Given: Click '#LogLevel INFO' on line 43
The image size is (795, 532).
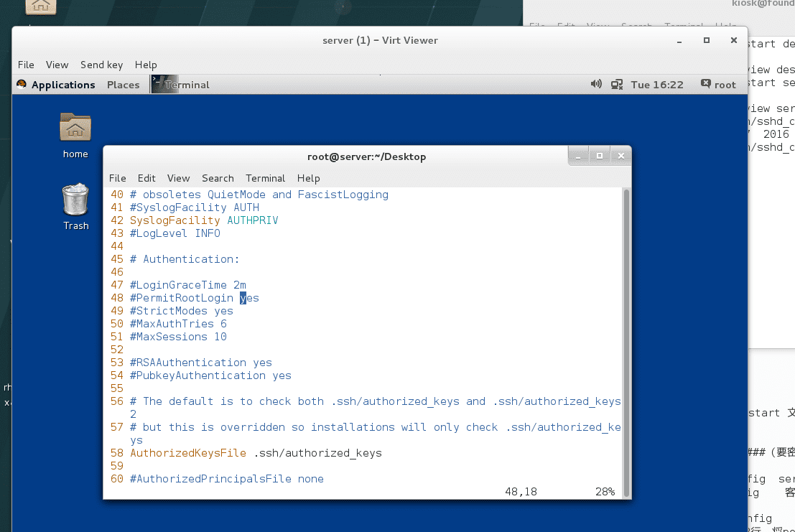Looking at the screenshot, I should point(175,233).
